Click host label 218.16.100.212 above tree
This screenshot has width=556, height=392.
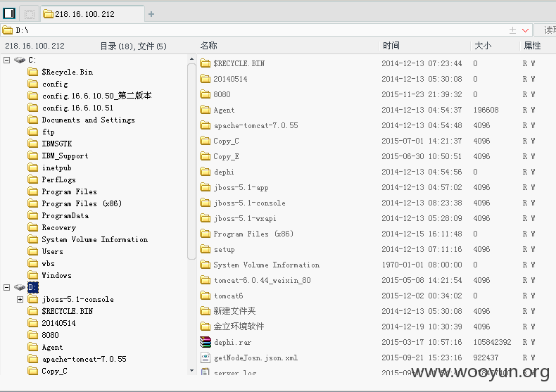coord(34,46)
